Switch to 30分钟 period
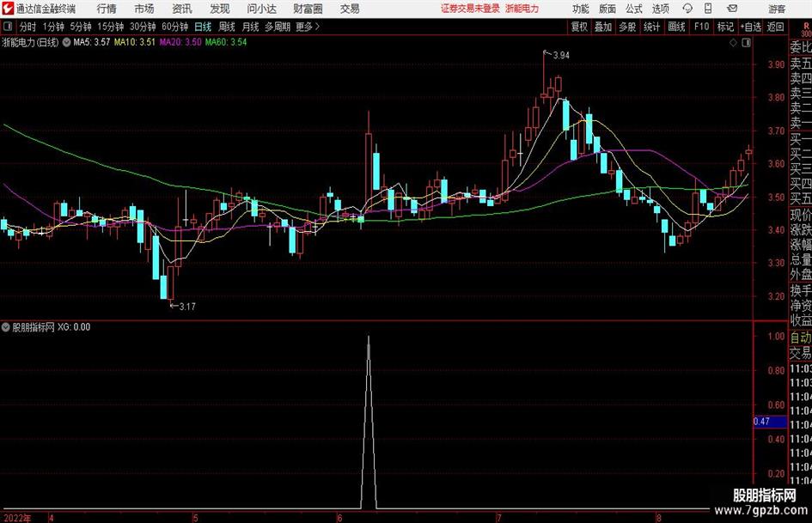This screenshot has height=523, width=812. tap(143, 27)
